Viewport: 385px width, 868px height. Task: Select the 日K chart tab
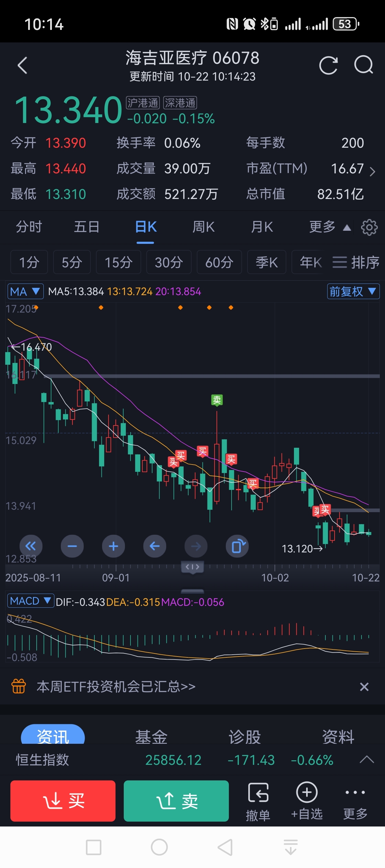pyautogui.click(x=145, y=227)
